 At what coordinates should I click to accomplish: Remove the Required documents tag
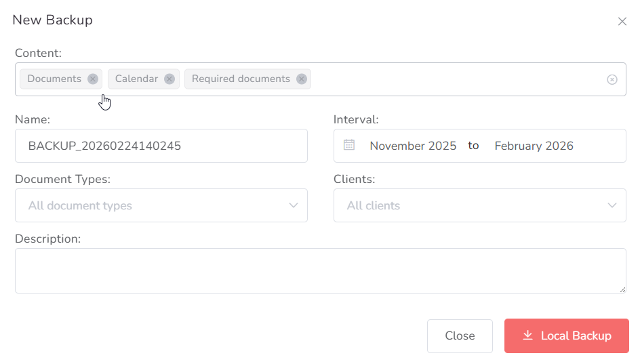(302, 79)
